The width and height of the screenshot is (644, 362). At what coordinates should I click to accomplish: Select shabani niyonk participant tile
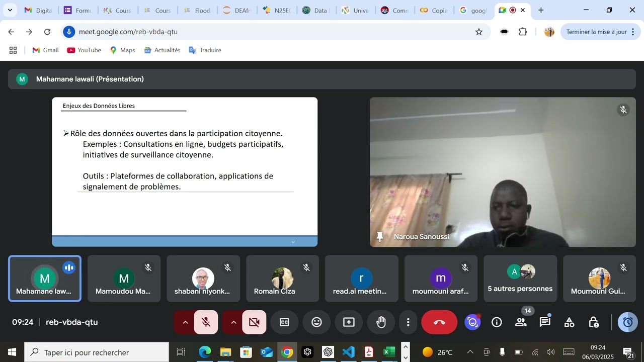click(x=203, y=279)
